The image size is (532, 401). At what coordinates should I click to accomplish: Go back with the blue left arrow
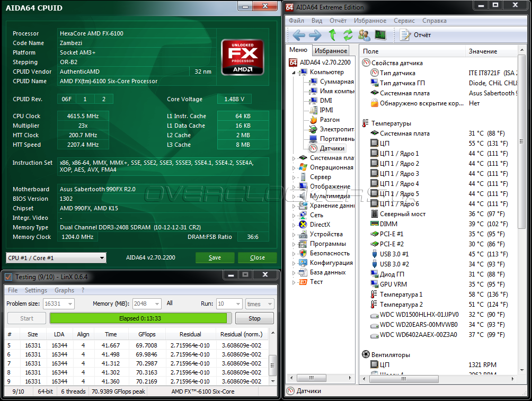(298, 35)
